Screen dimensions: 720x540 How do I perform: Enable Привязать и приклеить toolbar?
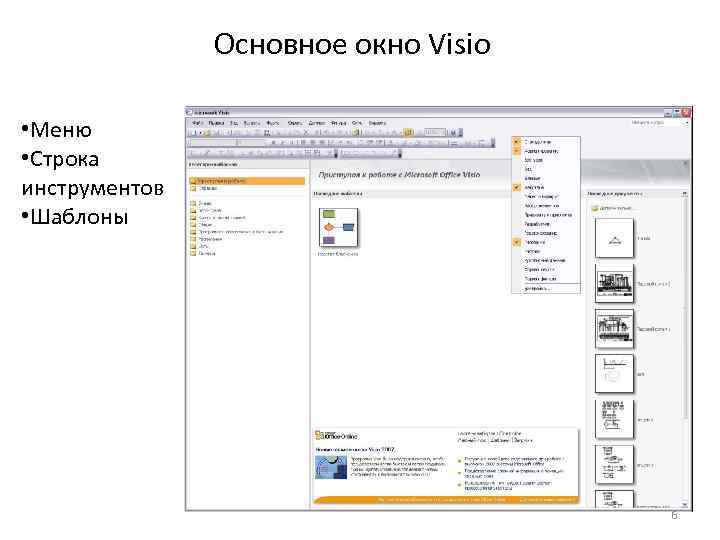[546, 215]
